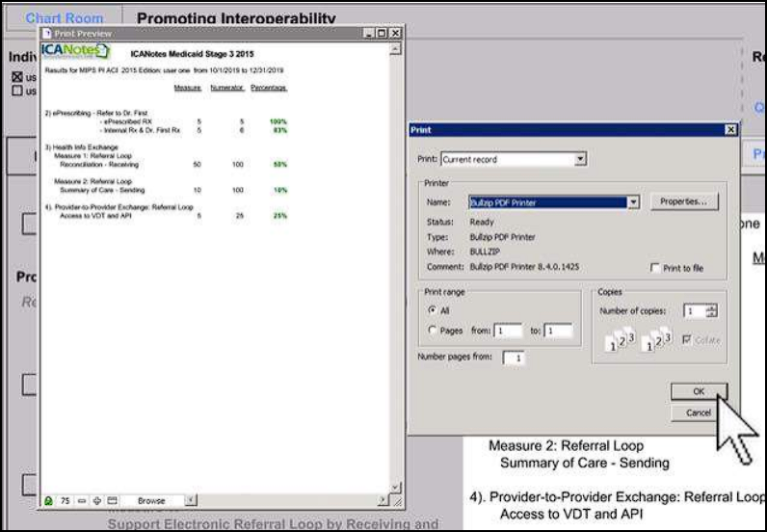Toggle the Collate checkbox
Image resolution: width=767 pixels, height=532 pixels.
click(x=687, y=339)
